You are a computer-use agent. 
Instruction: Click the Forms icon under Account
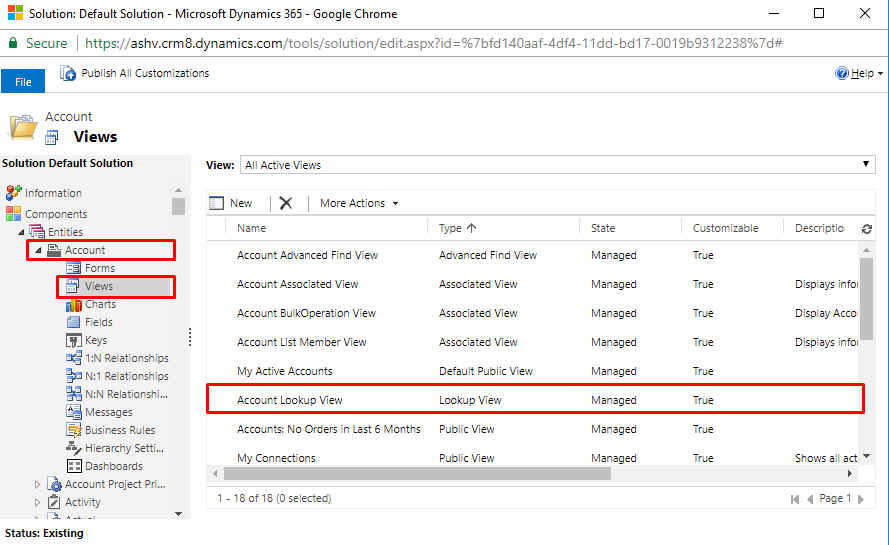[74, 268]
